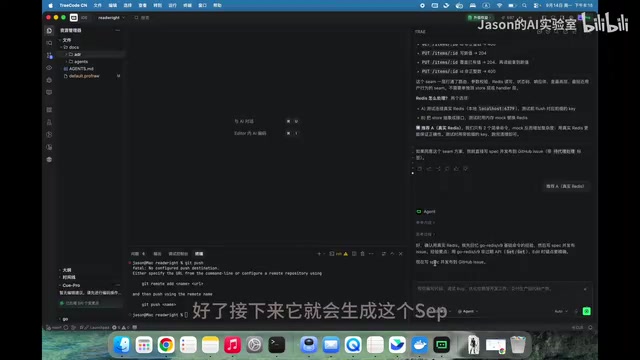Image resolution: width=640 pixels, height=360 pixels.
Task: Copy the AI reply with the copy icon
Action: point(420,169)
